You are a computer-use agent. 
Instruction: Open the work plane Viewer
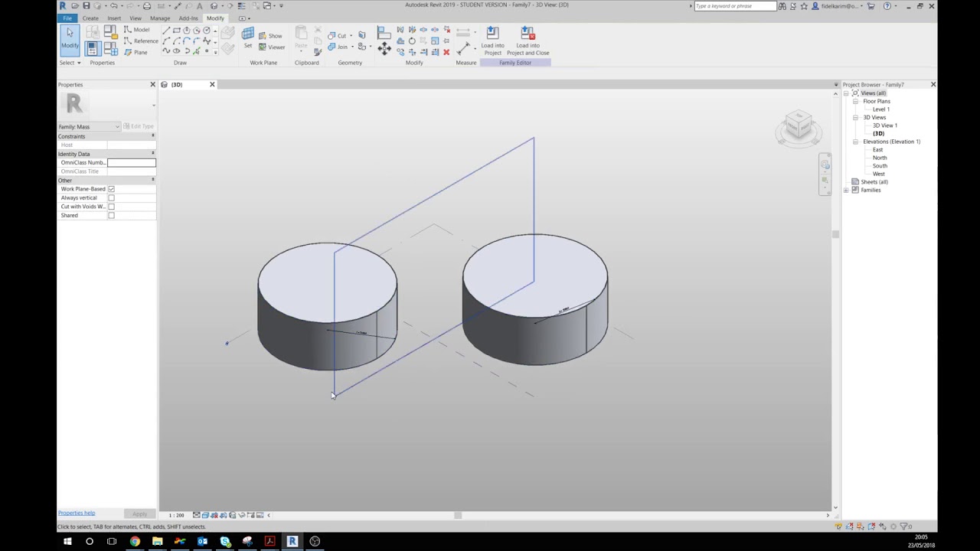pyautogui.click(x=272, y=47)
